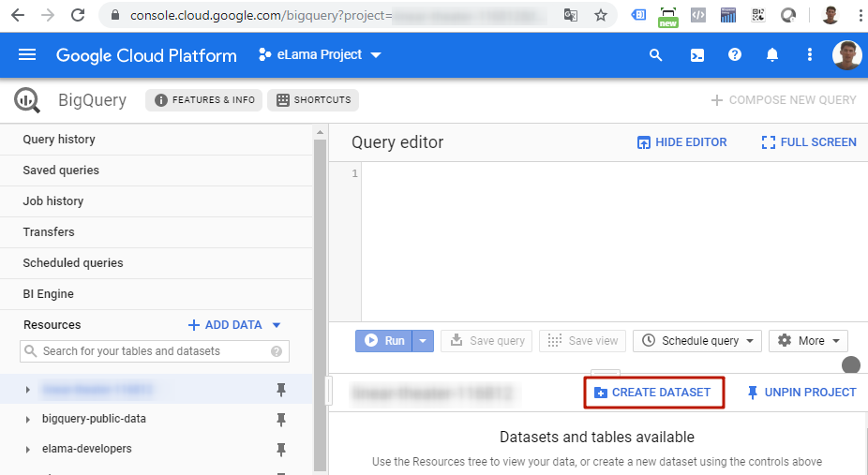The image size is (868, 475).
Task: Open the Schedule query dropdown
Action: [697, 341]
